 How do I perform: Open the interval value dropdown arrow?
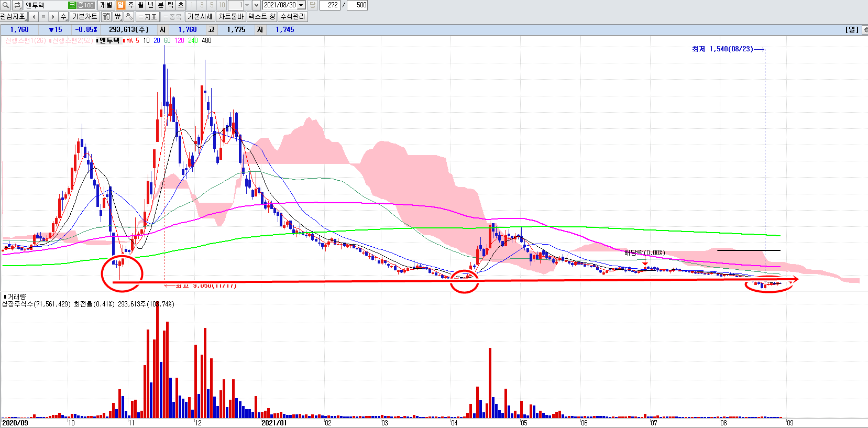point(247,5)
